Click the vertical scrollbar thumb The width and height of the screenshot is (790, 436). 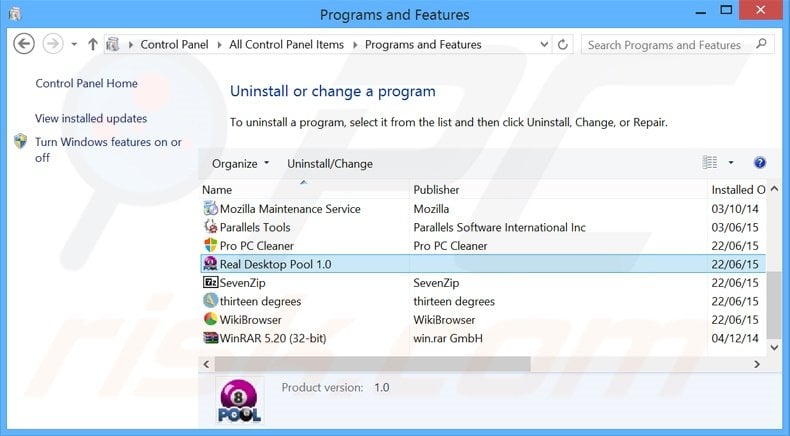tap(774, 305)
